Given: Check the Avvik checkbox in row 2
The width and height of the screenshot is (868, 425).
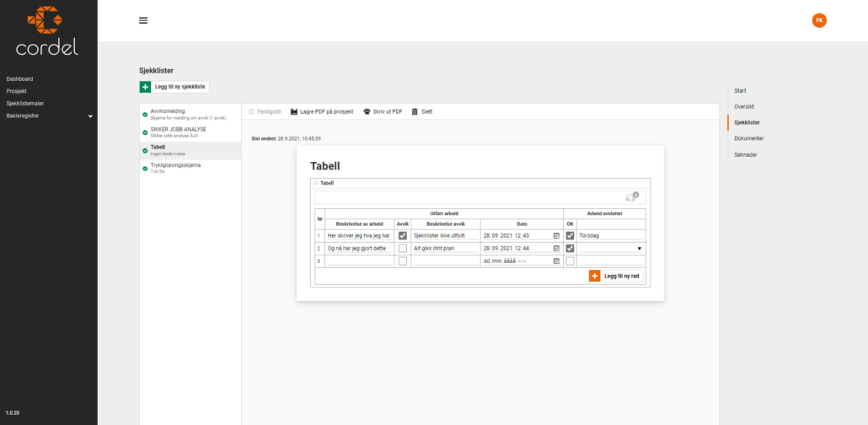Looking at the screenshot, I should pyautogui.click(x=402, y=249).
